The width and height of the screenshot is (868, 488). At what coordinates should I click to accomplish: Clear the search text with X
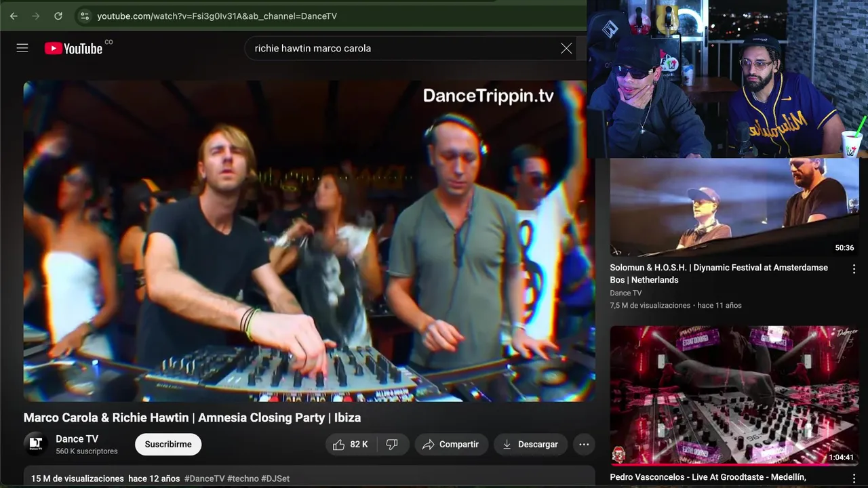(x=566, y=48)
